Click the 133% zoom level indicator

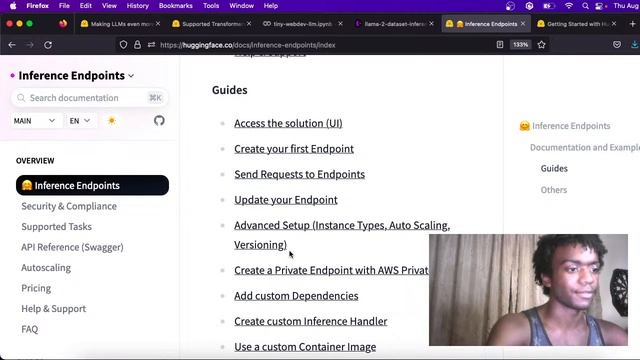pyautogui.click(x=520, y=45)
